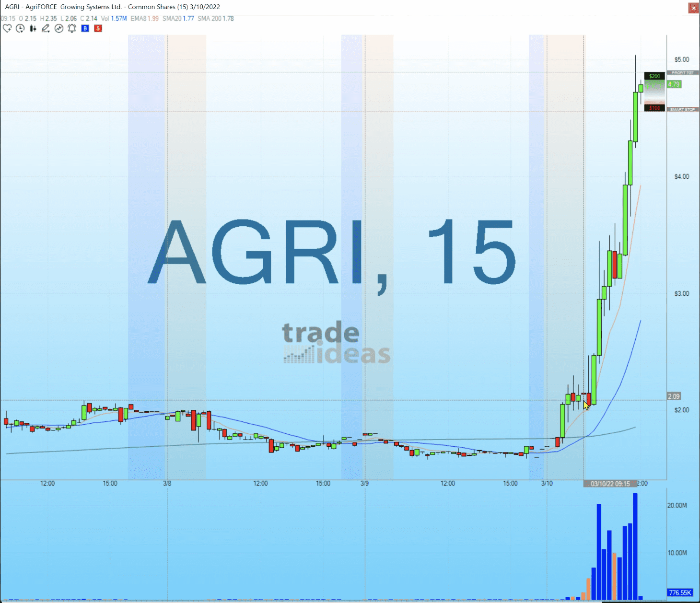Click the 776.55K volume label
Viewport: 700px width, 603px height.
click(680, 593)
